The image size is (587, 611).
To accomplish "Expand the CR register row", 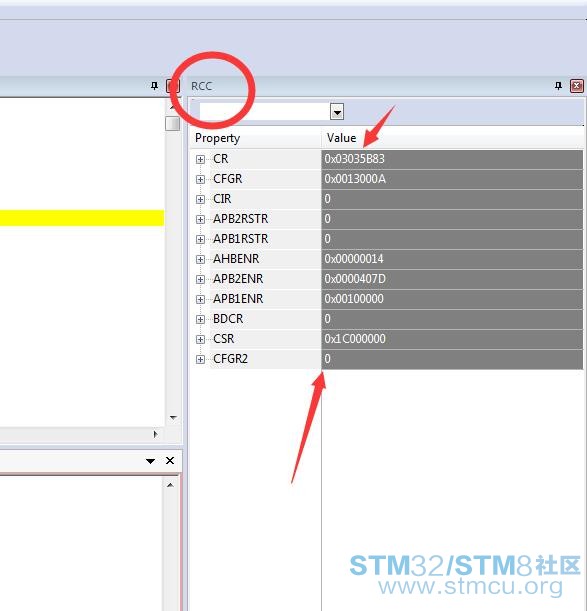I will [200, 159].
